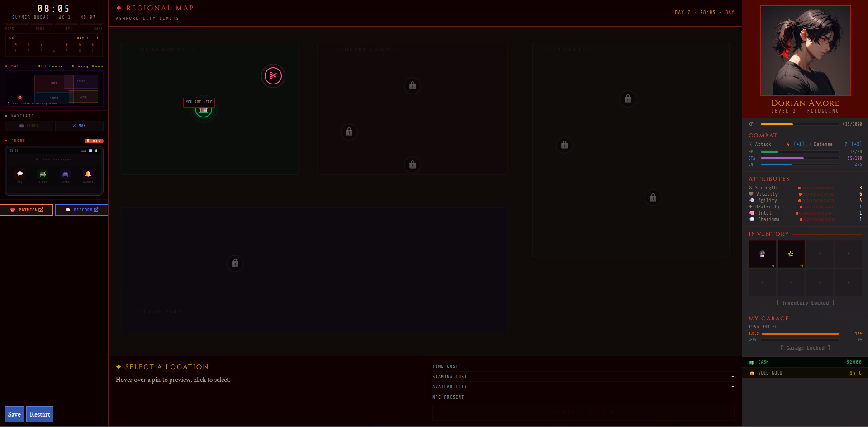Click the Void Gold pouch icon
Screen dimensions: 868x427
(x=752, y=373)
